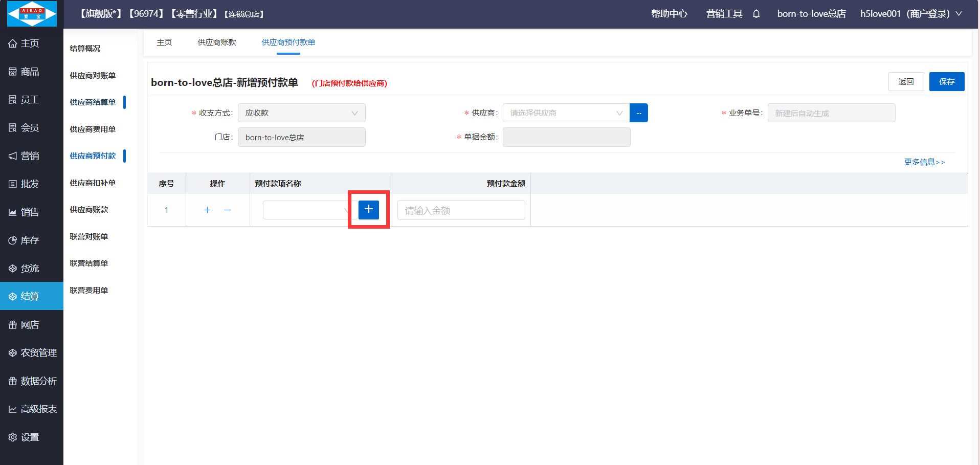Viewport: 980px width, 465px height.
Task: Click the 保存 button
Action: pyautogui.click(x=946, y=82)
